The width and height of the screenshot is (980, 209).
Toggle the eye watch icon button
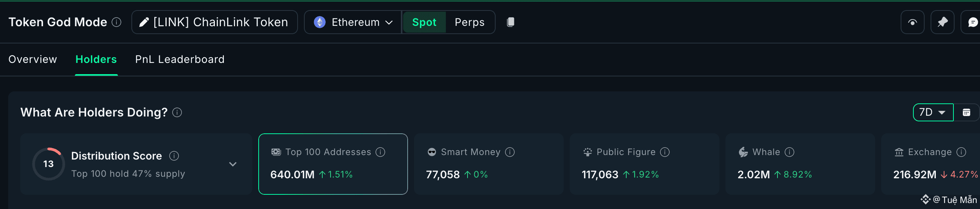912,22
